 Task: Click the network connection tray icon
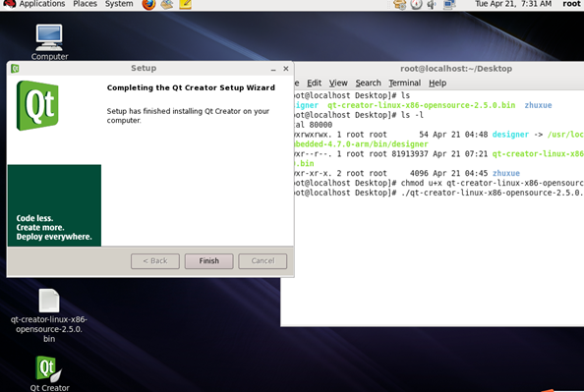(449, 5)
